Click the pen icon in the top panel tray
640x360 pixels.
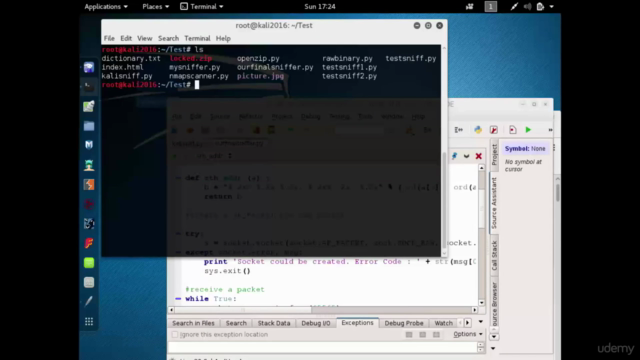[514, 7]
